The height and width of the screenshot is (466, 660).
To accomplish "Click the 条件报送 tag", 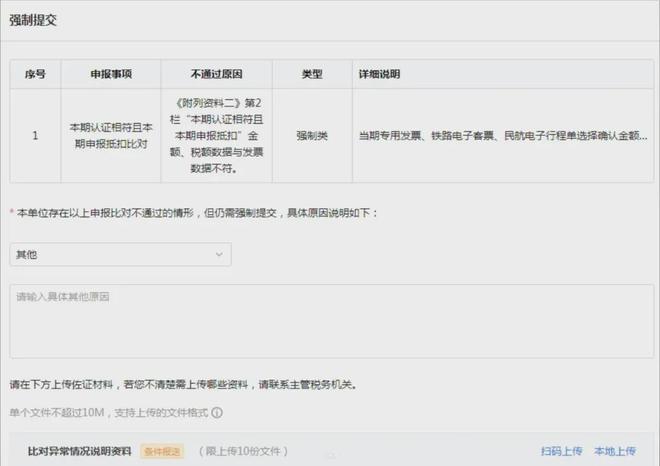I will [x=162, y=452].
